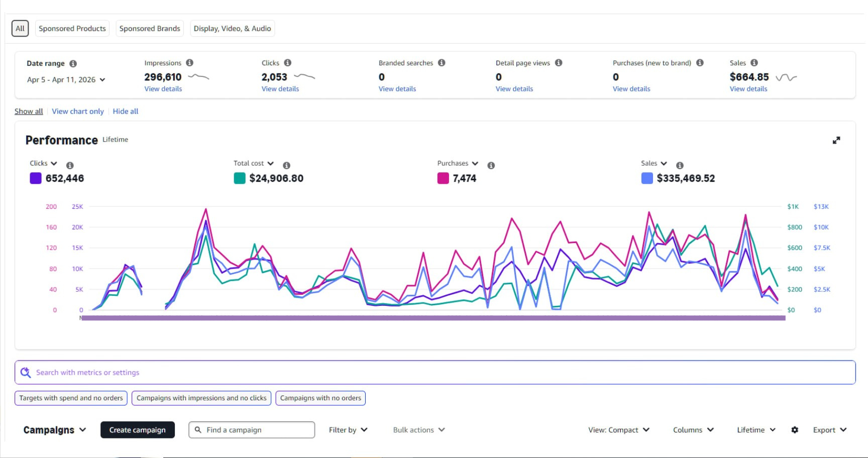This screenshot has width=868, height=458.
Task: Click info icon beside chart Purchases selector
Action: tap(491, 165)
